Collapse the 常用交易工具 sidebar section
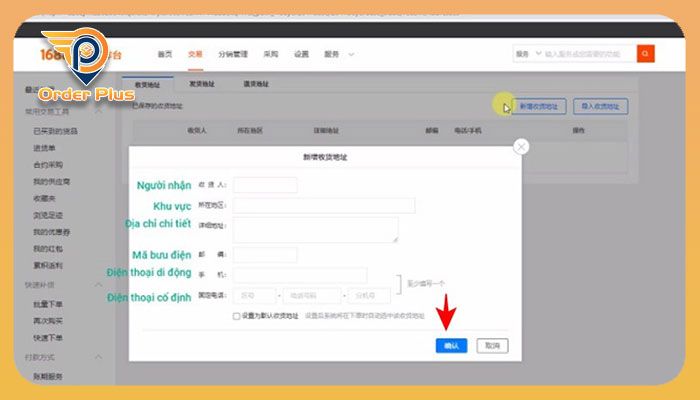This screenshot has height=400, width=700. pyautogui.click(x=99, y=112)
